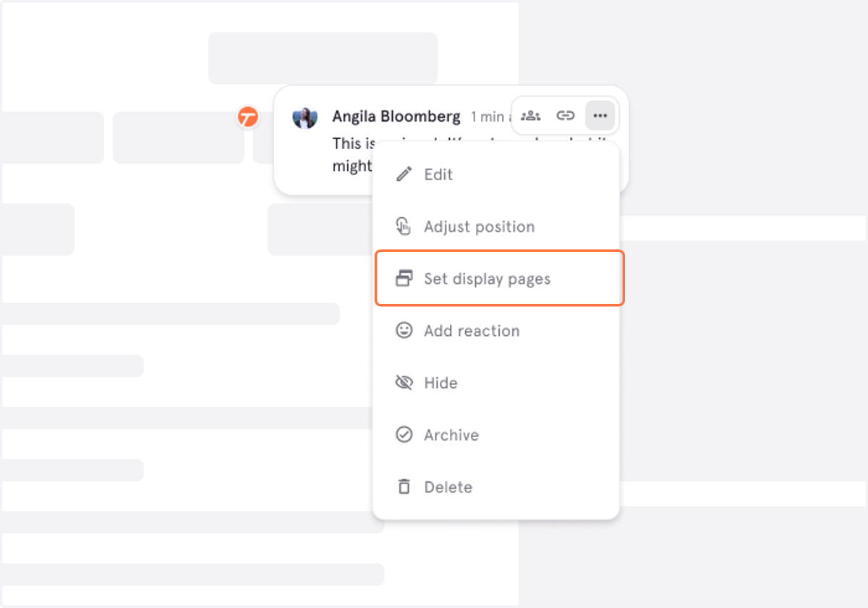Click the orange comment pin marker

click(x=248, y=117)
